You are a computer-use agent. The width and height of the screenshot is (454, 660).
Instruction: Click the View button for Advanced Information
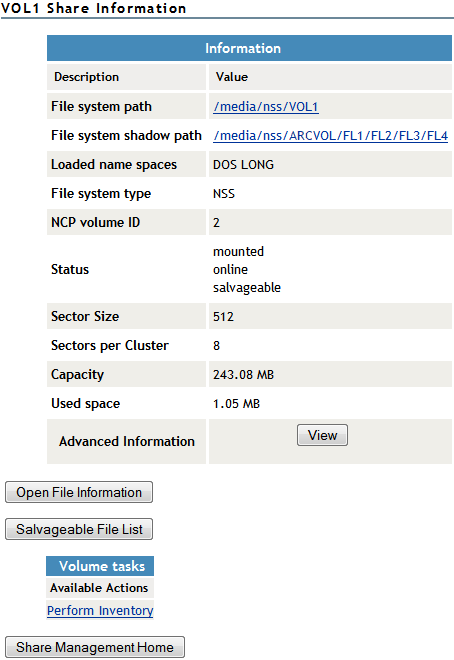pyautogui.click(x=322, y=435)
